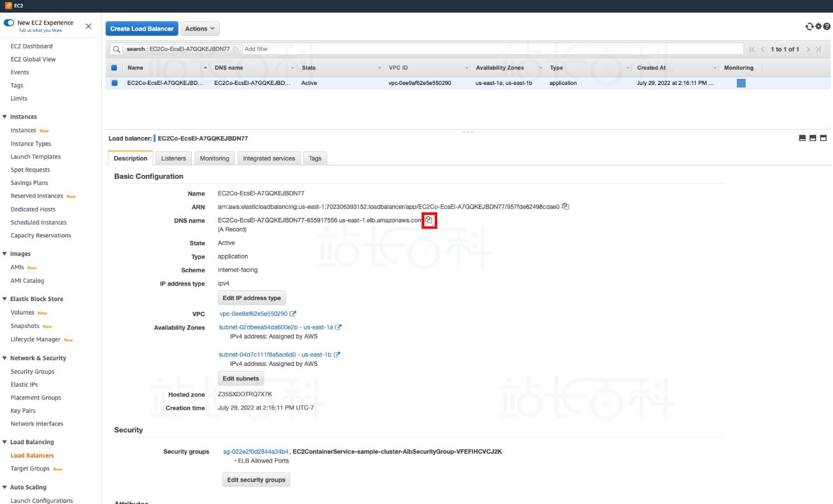The width and height of the screenshot is (833, 504).
Task: Collapse the Network & Security section
Action: click(x=5, y=358)
